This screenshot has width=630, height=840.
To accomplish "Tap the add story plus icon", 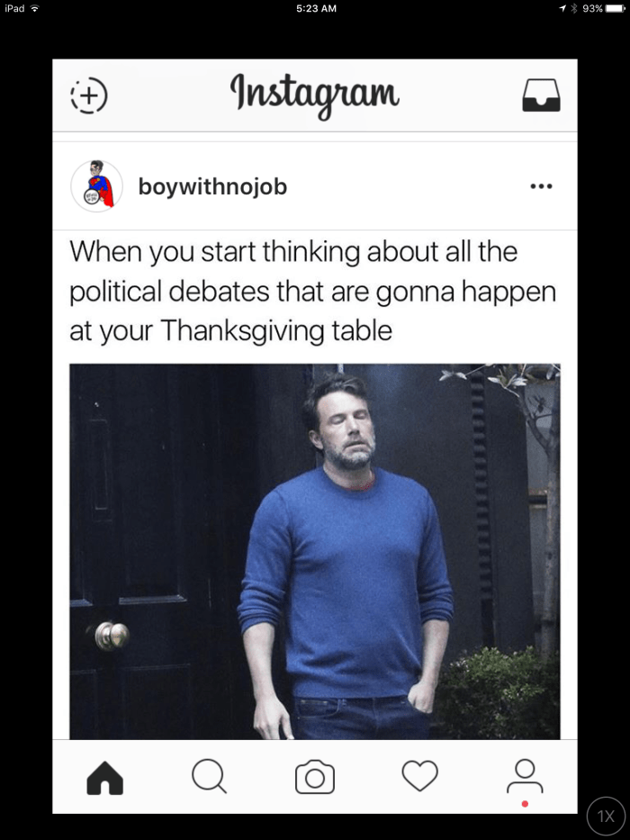I will (x=89, y=95).
